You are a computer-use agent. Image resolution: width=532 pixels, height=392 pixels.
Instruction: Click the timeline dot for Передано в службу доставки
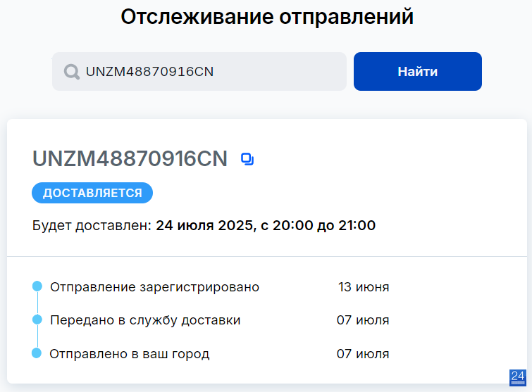37,320
